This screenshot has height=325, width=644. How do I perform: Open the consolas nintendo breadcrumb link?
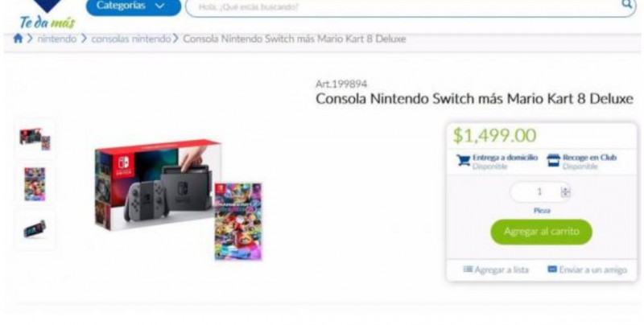(131, 39)
